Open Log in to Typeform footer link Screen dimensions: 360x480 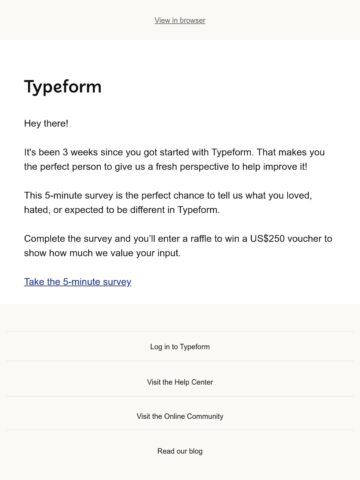tap(180, 347)
